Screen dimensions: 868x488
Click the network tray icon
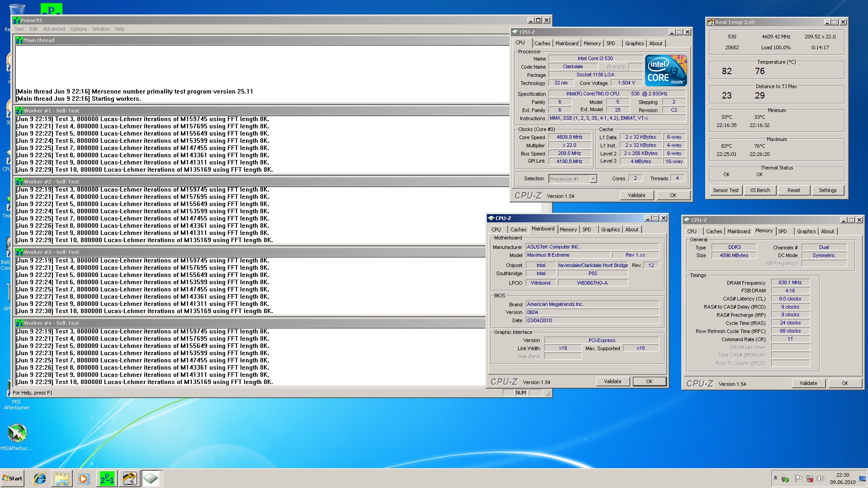[810, 479]
